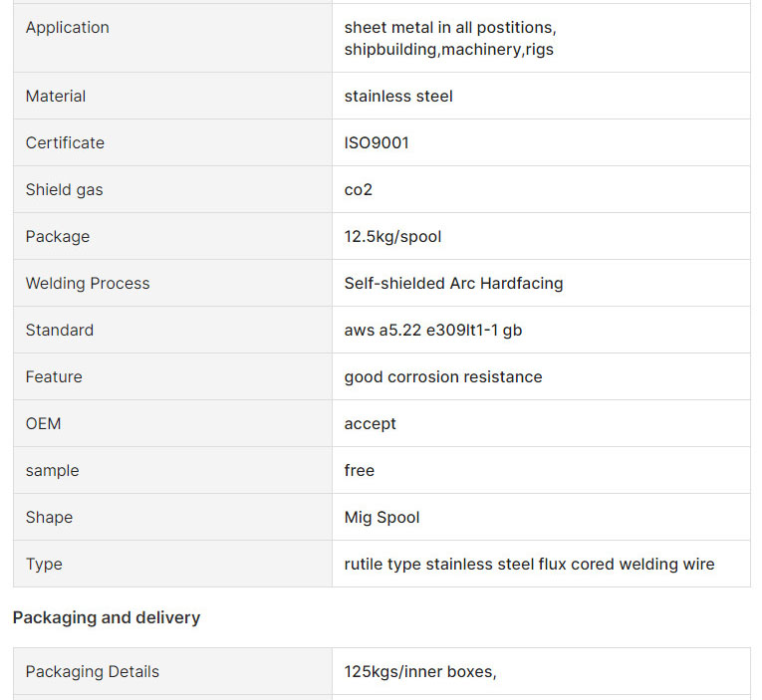Select the ISO9001 certificate value
The image size is (762, 700).
pos(377,143)
